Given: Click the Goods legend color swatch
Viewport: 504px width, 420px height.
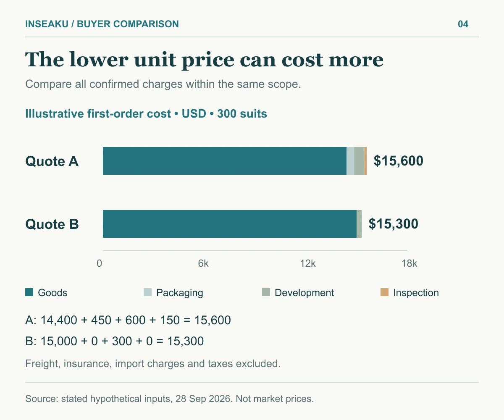Looking at the screenshot, I should tap(29, 292).
